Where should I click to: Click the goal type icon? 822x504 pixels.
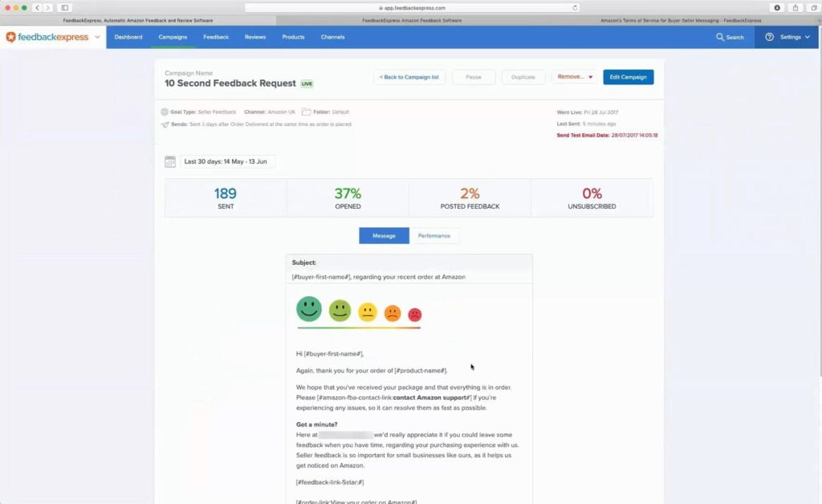165,112
